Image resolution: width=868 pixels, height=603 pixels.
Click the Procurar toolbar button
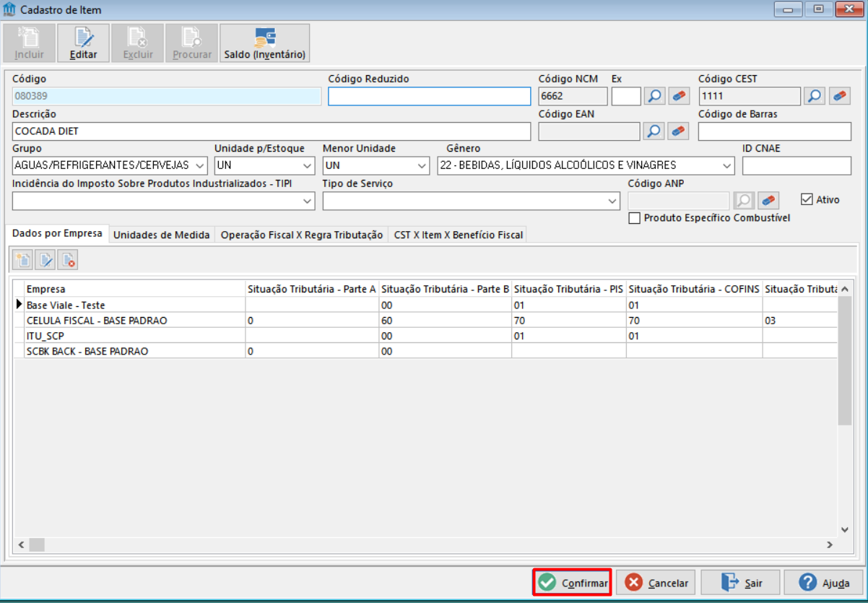[191, 43]
